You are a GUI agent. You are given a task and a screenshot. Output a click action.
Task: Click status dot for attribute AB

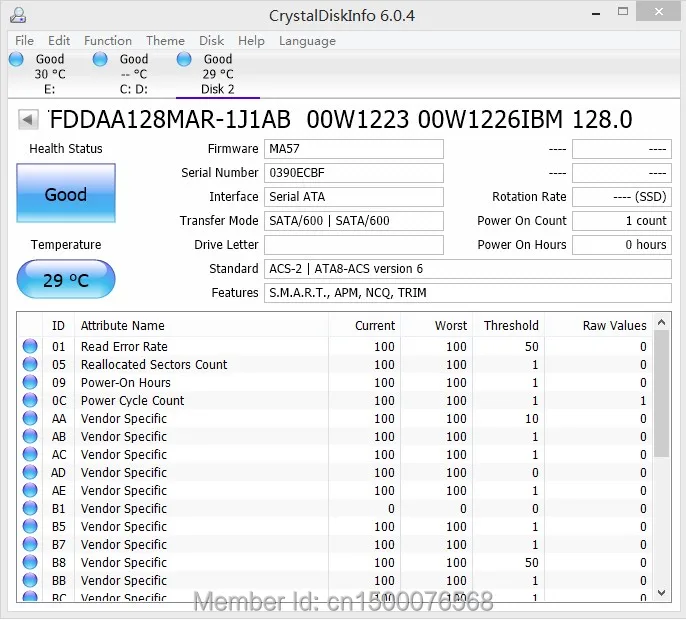point(30,436)
